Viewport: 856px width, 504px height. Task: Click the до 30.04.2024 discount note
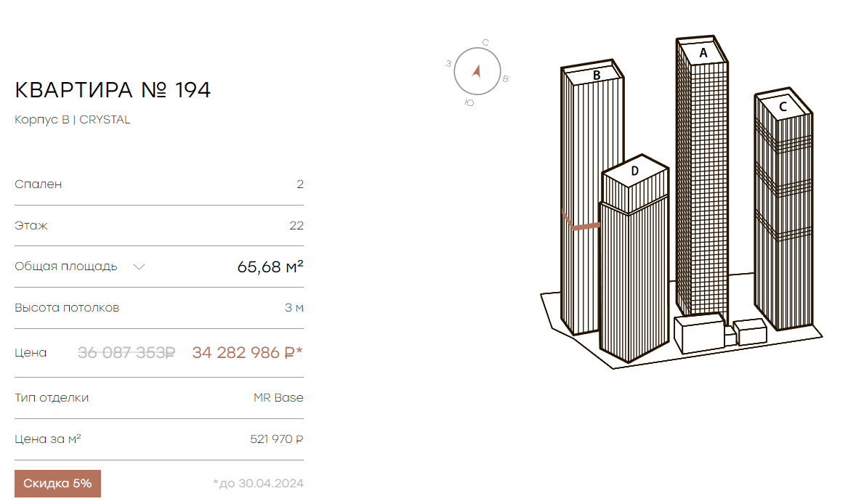258,483
